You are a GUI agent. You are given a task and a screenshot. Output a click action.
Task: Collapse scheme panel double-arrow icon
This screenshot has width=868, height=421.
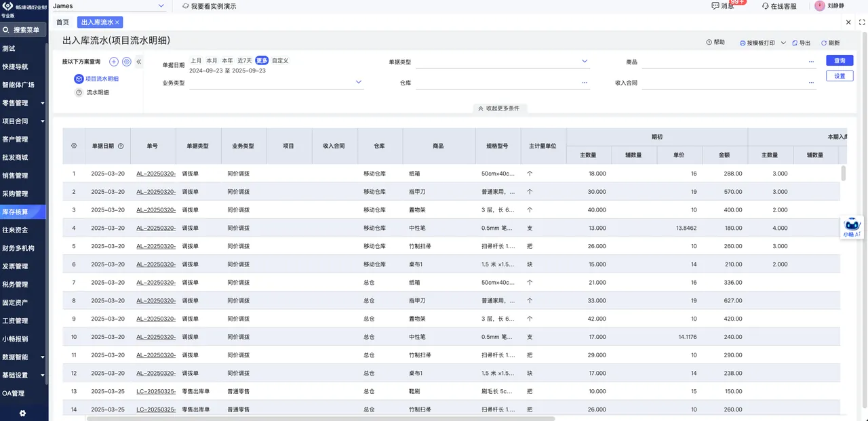click(138, 62)
